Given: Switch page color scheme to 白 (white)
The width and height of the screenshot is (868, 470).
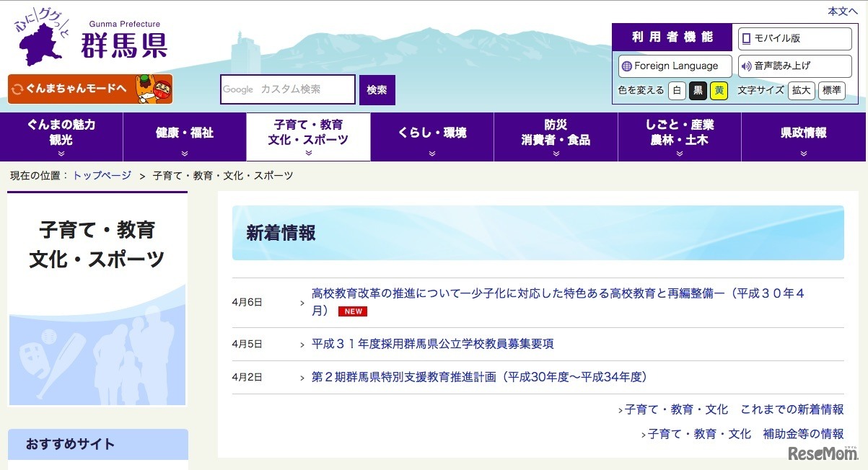Looking at the screenshot, I should tap(678, 91).
